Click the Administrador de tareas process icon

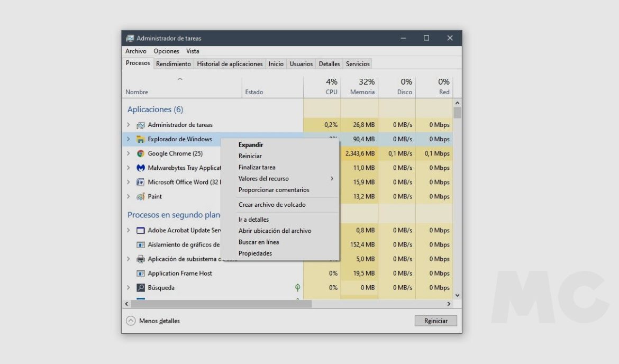141,125
